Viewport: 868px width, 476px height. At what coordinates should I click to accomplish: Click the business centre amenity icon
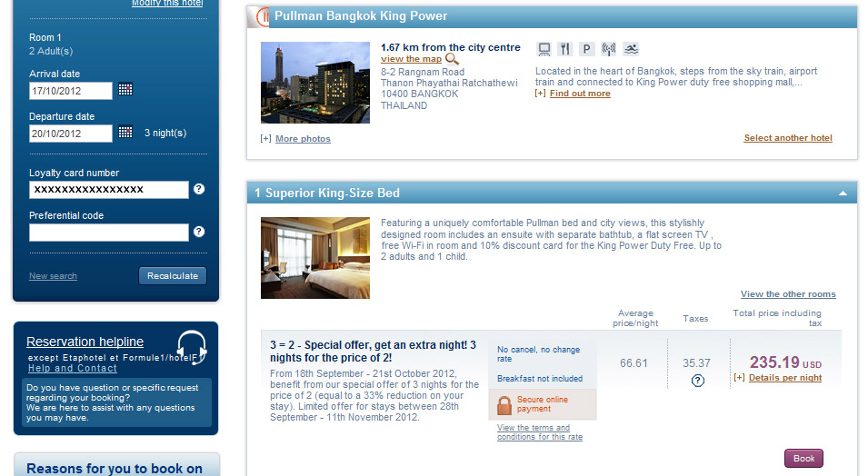coord(544,49)
